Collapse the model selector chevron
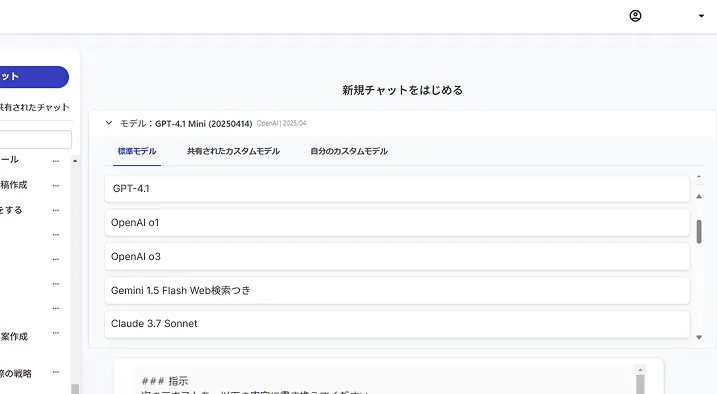Viewport: 717px width, 394px height. [x=109, y=123]
